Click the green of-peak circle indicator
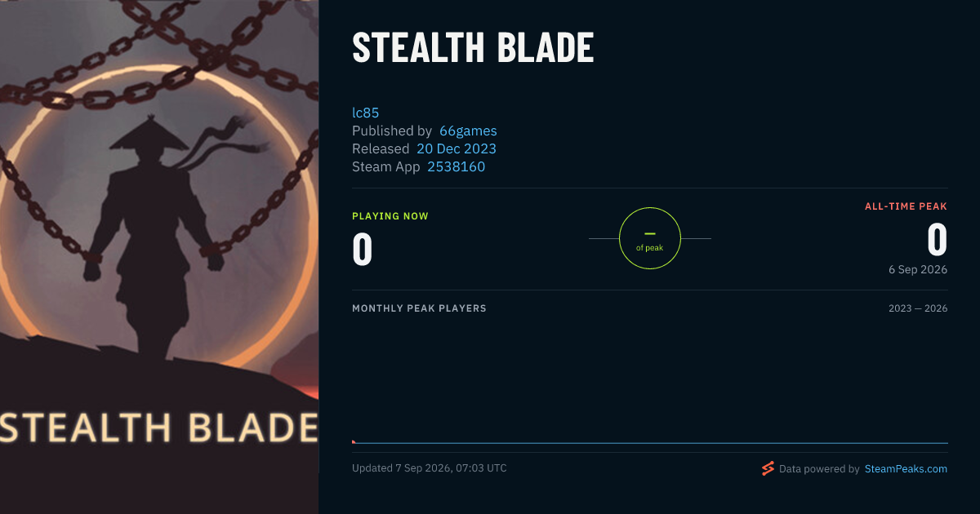Screen dimensions: 980x514 pos(650,238)
